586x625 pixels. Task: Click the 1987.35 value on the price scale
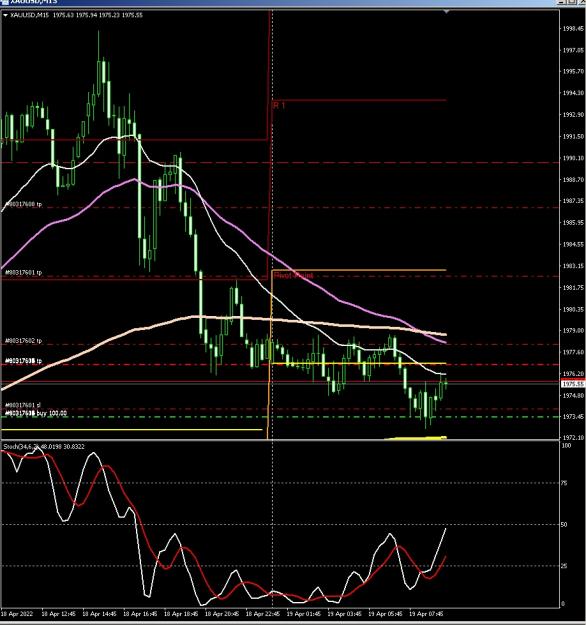pos(573,201)
